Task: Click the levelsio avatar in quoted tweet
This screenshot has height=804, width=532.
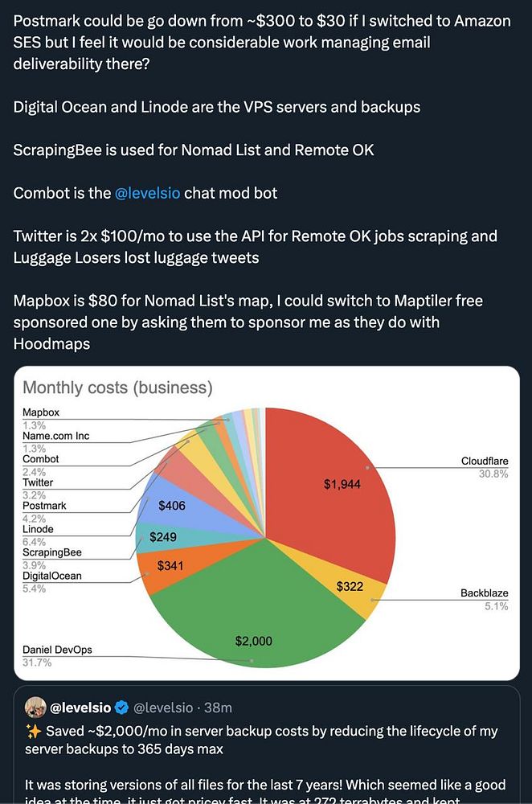Action: tap(36, 708)
